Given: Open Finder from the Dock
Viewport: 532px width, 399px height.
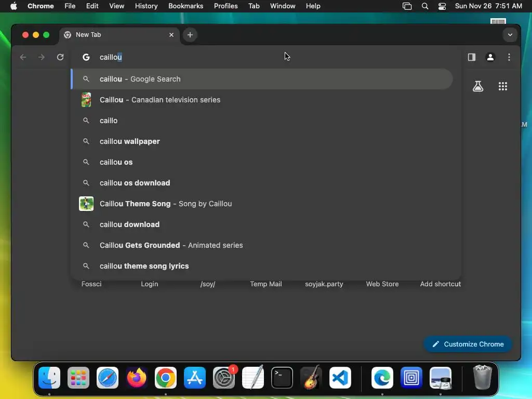Looking at the screenshot, I should tap(49, 378).
